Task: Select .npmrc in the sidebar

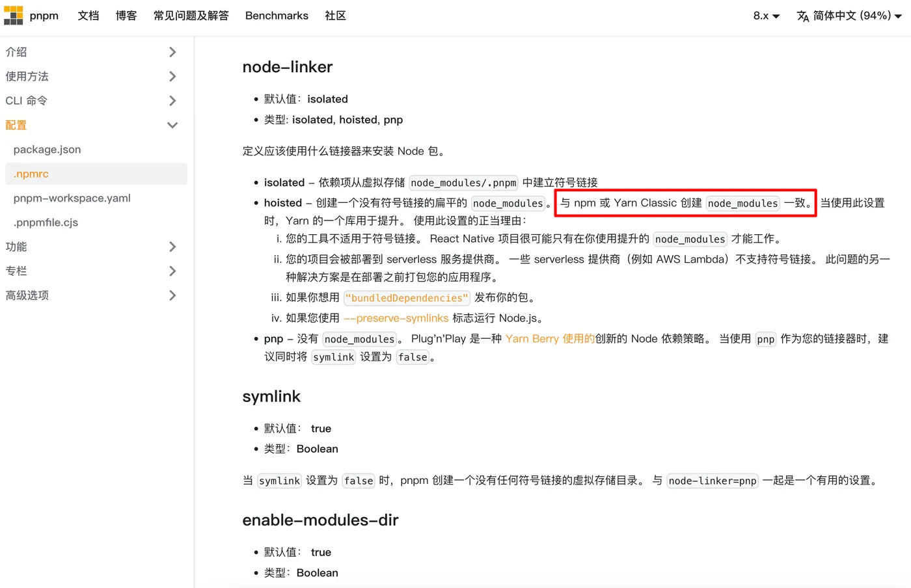Action: [96, 174]
